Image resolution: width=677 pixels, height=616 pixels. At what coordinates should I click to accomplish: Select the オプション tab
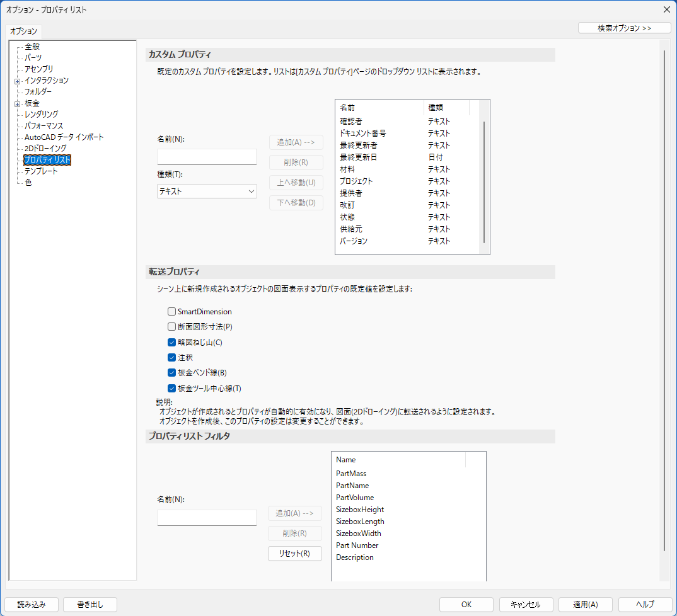pyautogui.click(x=24, y=31)
